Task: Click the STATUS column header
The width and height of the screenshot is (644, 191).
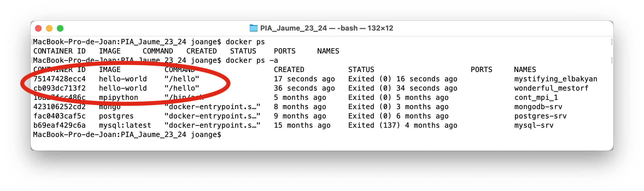Action: (361, 69)
